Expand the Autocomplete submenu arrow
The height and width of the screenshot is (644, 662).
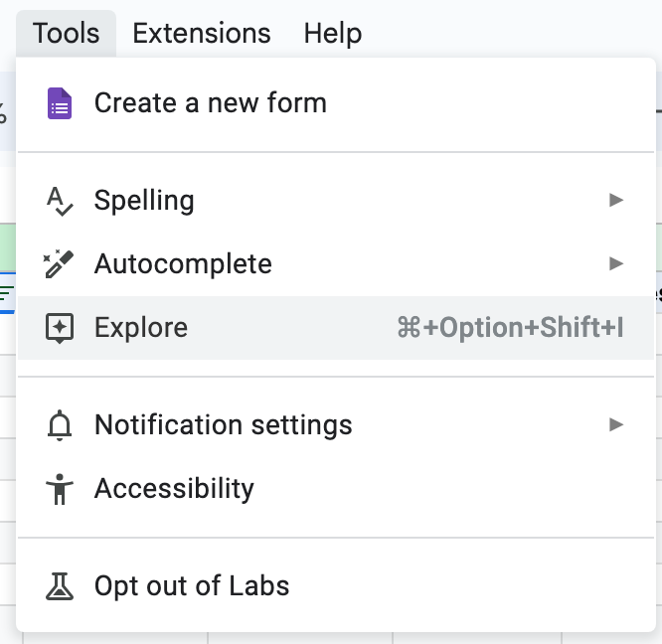(x=616, y=264)
